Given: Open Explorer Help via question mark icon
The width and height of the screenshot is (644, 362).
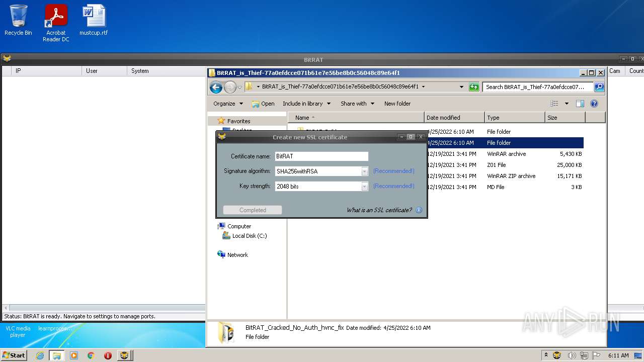Looking at the screenshot, I should (594, 104).
